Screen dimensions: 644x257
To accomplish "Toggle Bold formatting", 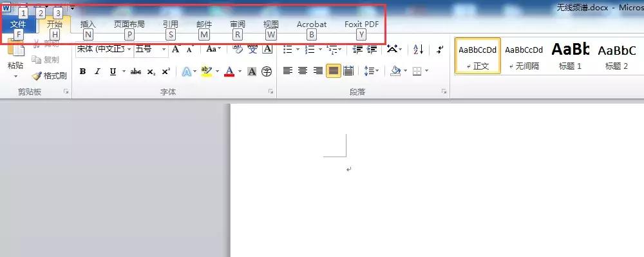I will click(82, 71).
